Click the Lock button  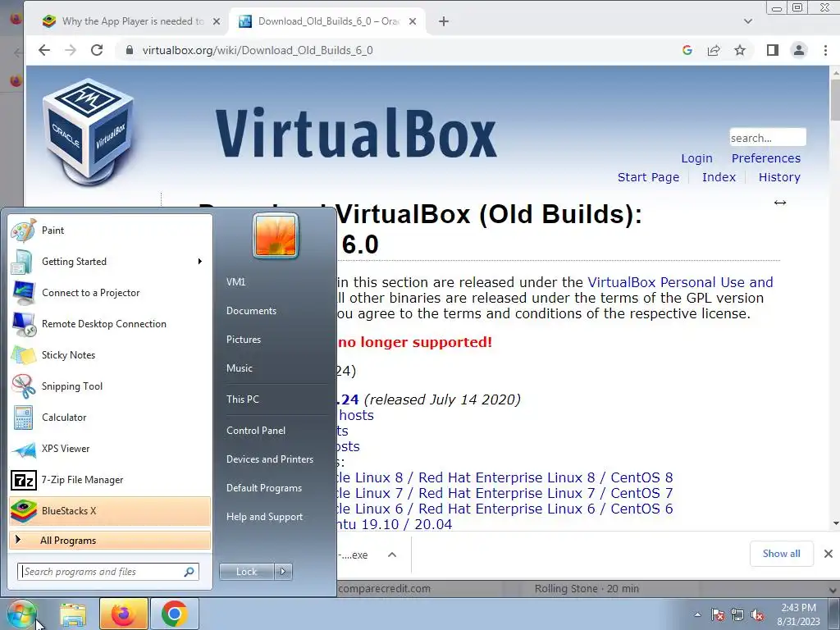[246, 572]
